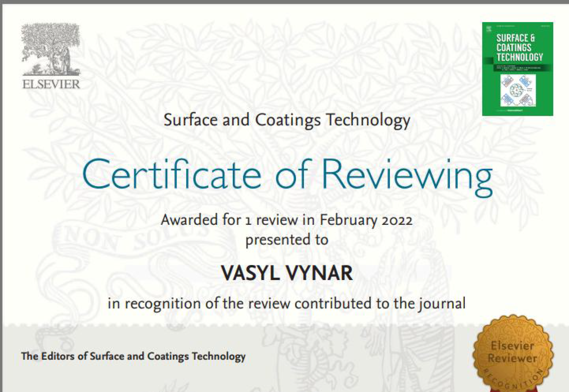Click the Elsevier tree logo

coord(51,49)
